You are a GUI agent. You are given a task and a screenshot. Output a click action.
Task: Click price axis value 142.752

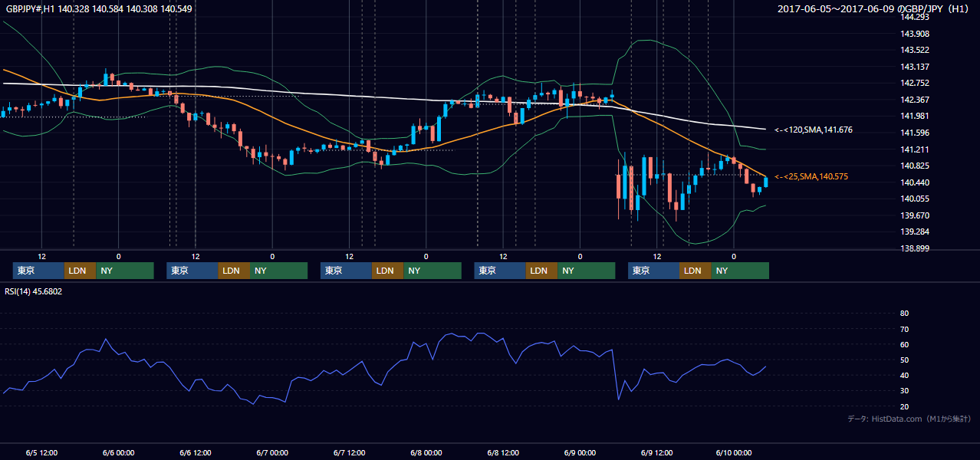915,83
